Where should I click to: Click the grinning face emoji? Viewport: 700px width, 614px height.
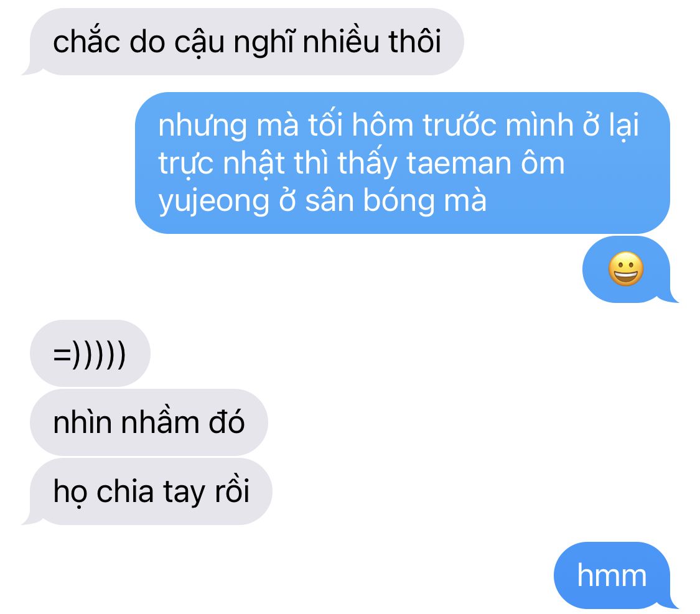[x=626, y=269]
